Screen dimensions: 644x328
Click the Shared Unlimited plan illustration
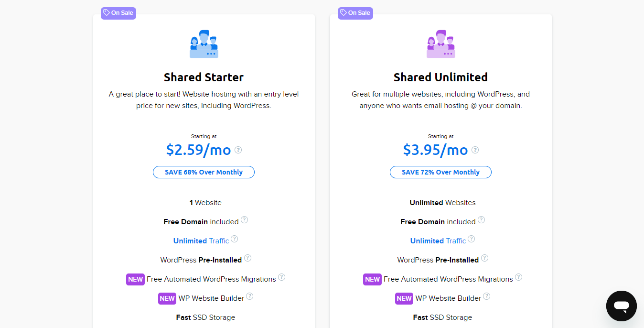click(440, 44)
